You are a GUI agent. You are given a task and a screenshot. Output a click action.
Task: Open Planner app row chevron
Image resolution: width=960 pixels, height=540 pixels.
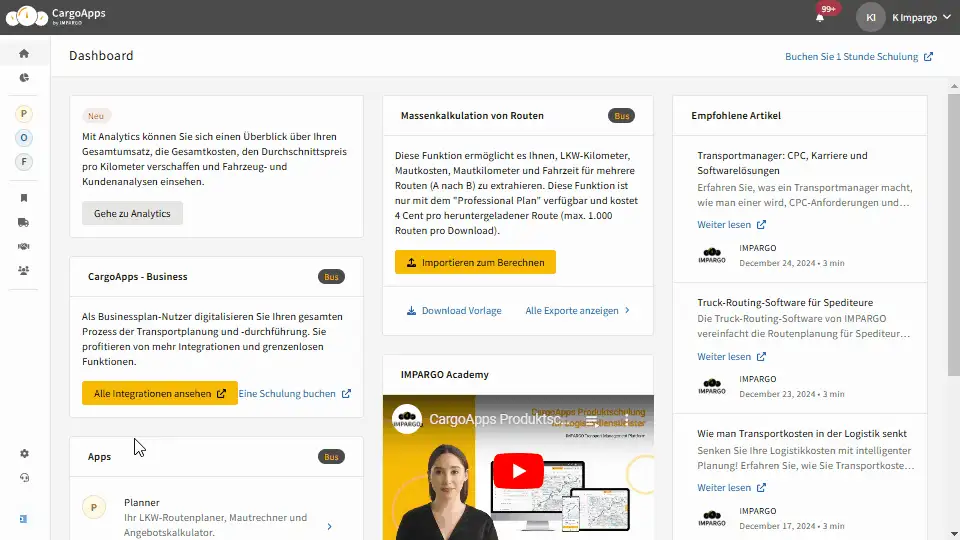tap(329, 527)
